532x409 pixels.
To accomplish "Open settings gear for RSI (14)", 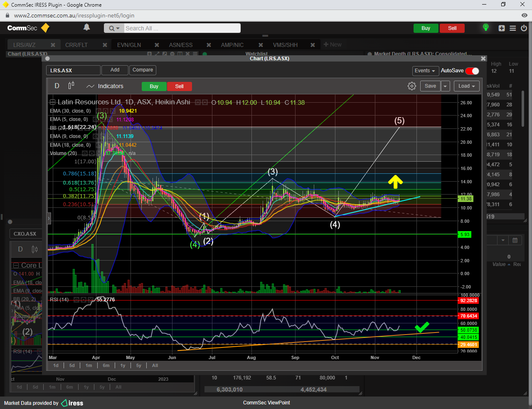I will [84, 299].
